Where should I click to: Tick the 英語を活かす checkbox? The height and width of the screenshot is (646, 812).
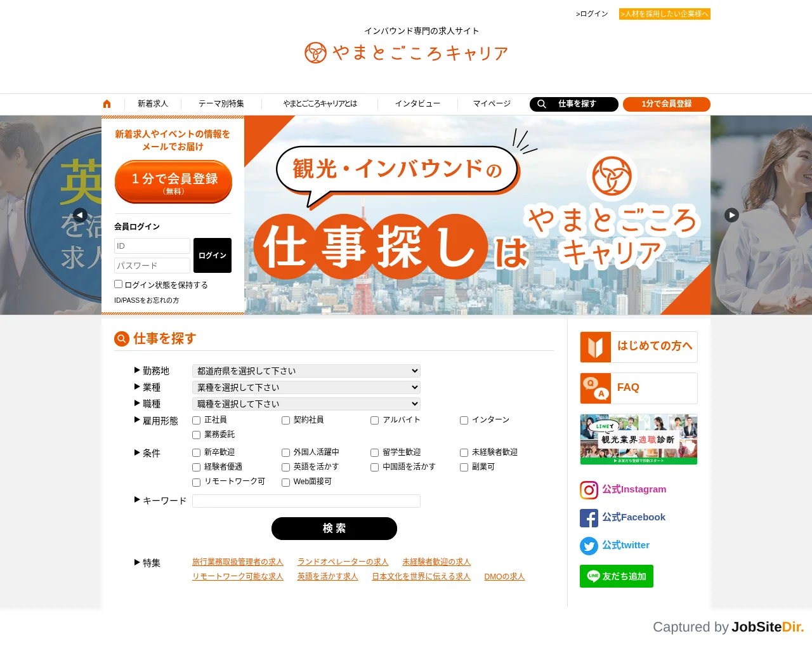[285, 467]
